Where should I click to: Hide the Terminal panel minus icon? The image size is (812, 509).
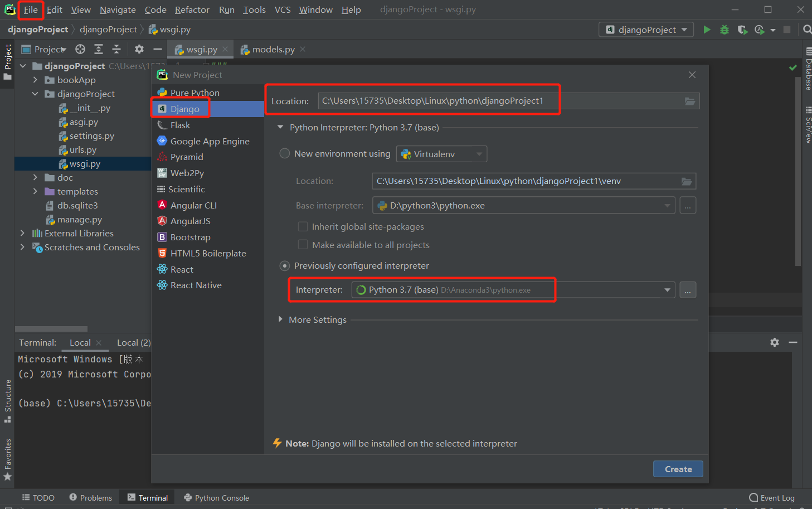point(793,342)
